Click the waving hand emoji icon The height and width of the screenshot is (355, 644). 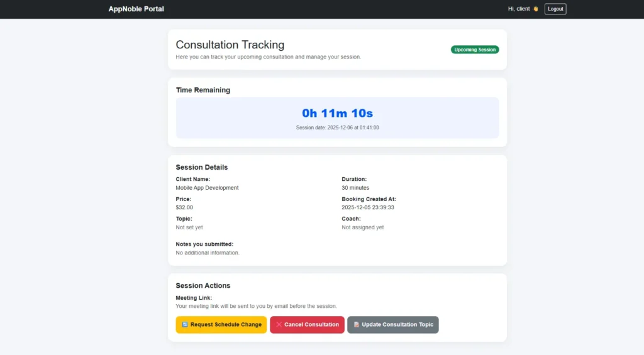tap(536, 9)
